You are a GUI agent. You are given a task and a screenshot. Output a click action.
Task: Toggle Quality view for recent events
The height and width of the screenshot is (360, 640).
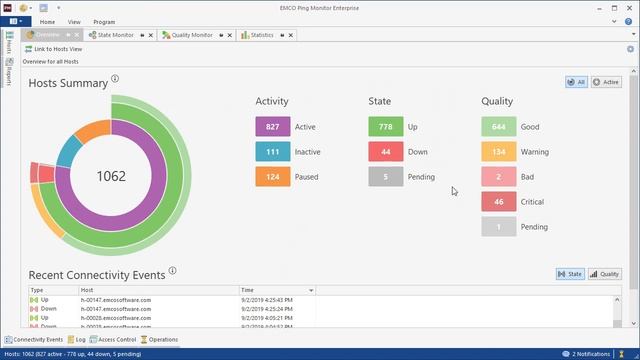(605, 274)
